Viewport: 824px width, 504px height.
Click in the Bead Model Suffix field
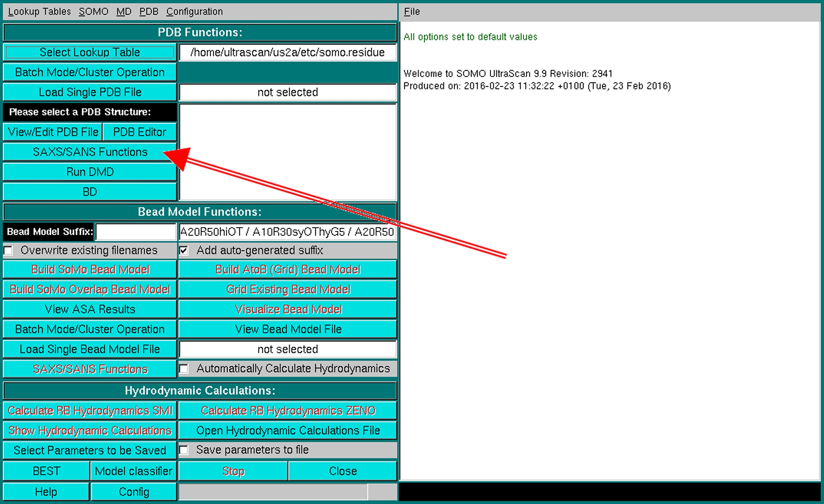(x=136, y=232)
